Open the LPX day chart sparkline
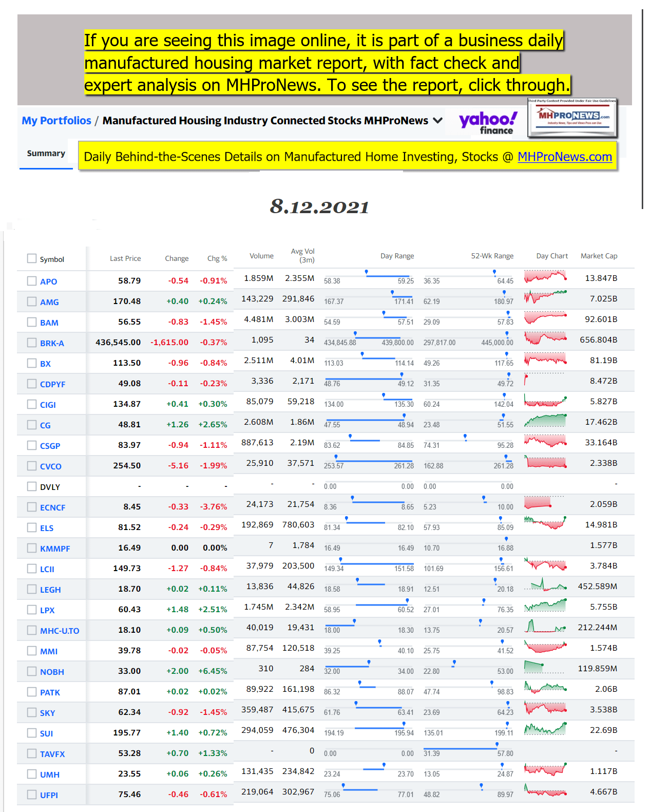 pos(545,606)
